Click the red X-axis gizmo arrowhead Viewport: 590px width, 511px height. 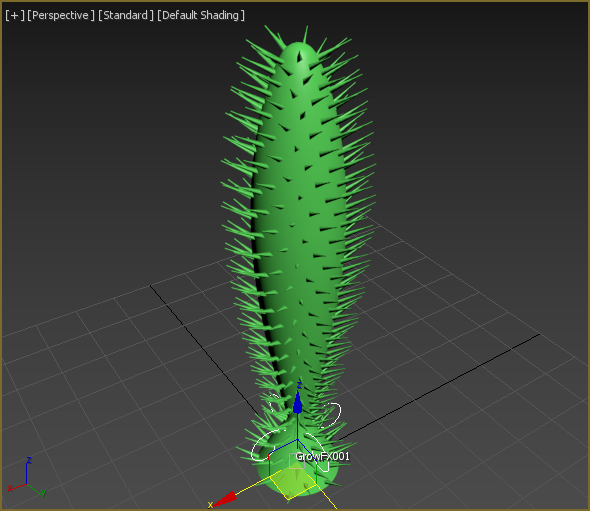coord(225,499)
